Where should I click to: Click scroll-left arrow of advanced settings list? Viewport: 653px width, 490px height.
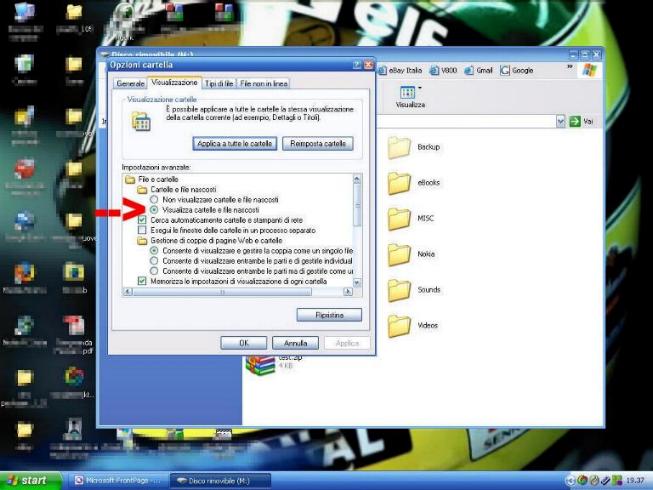tap(128, 292)
